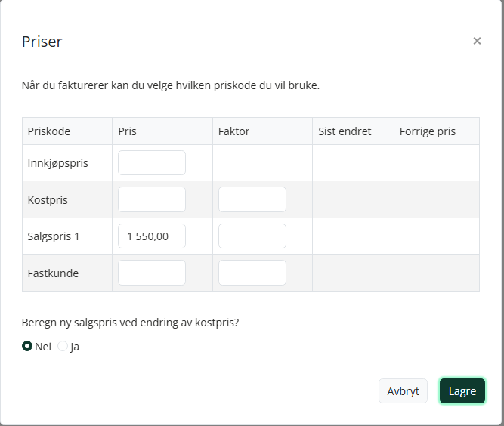Focus the Innkjøpspris price field

[x=152, y=163]
